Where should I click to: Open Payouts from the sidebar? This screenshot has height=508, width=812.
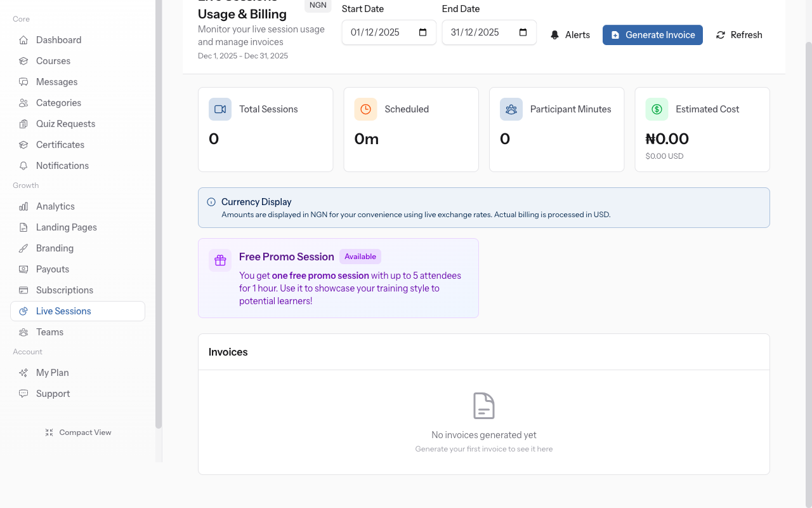click(x=53, y=269)
